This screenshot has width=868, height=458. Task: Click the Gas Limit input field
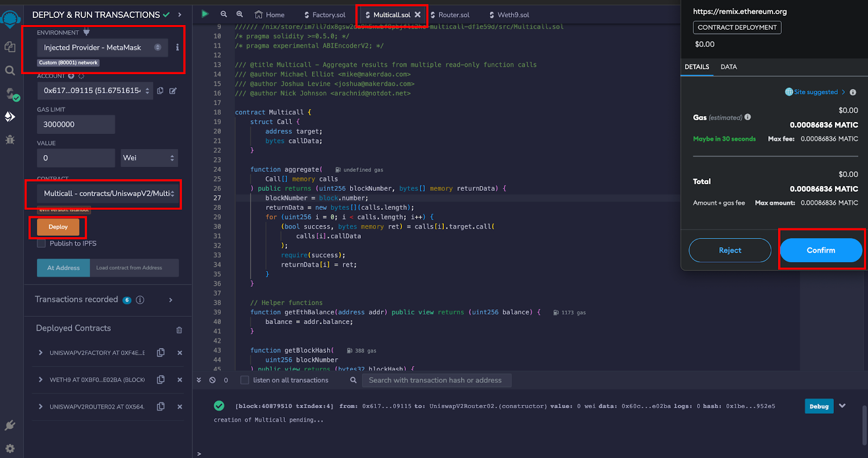pyautogui.click(x=76, y=124)
